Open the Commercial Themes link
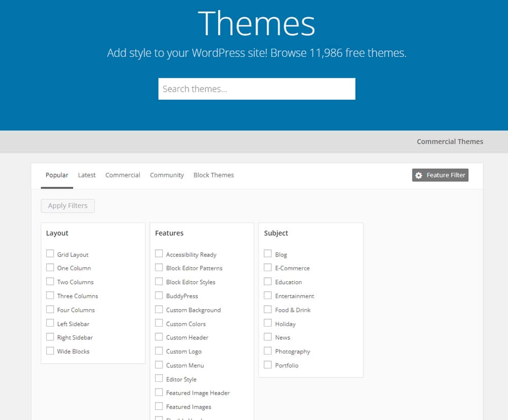 point(450,142)
